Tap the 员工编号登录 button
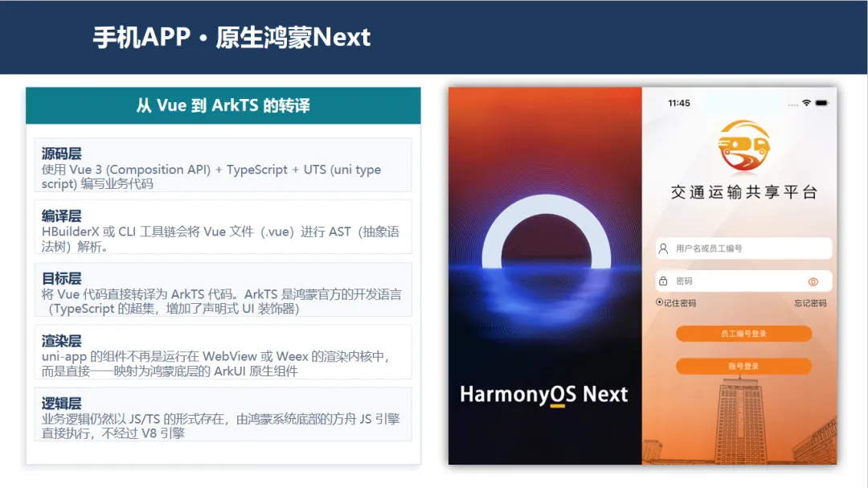868x488 pixels. point(743,334)
